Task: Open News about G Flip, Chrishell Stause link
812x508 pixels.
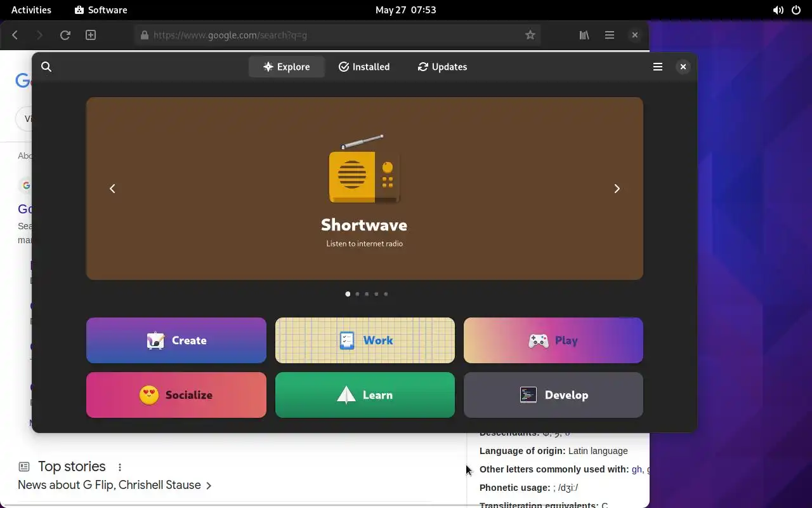Action: [x=115, y=485]
